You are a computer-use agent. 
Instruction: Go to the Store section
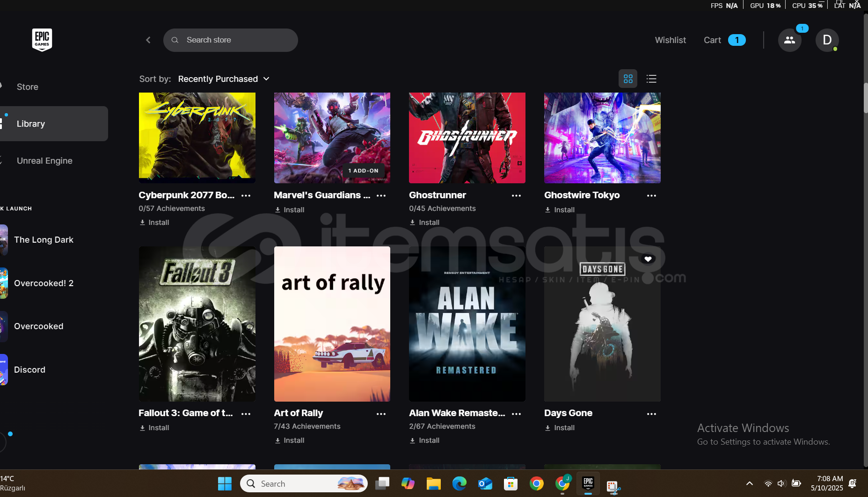pos(28,87)
